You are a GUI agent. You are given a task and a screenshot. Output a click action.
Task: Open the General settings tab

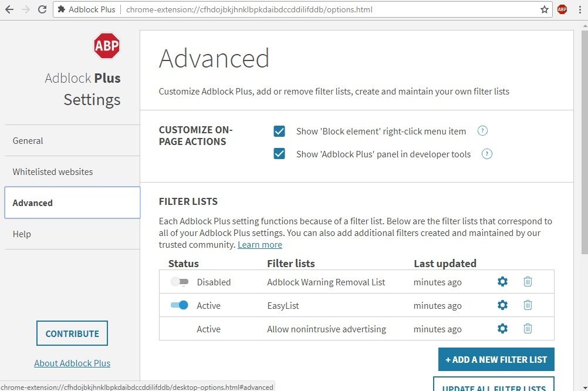pyautogui.click(x=72, y=141)
